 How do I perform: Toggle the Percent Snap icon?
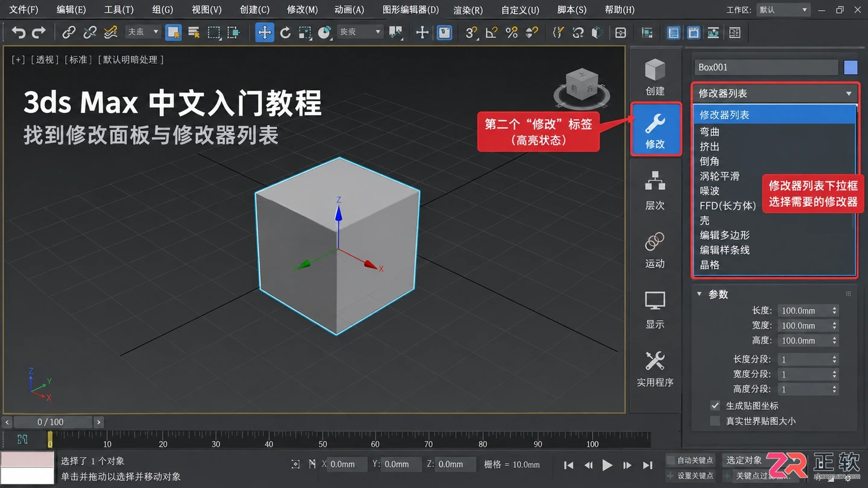pyautogui.click(x=512, y=33)
